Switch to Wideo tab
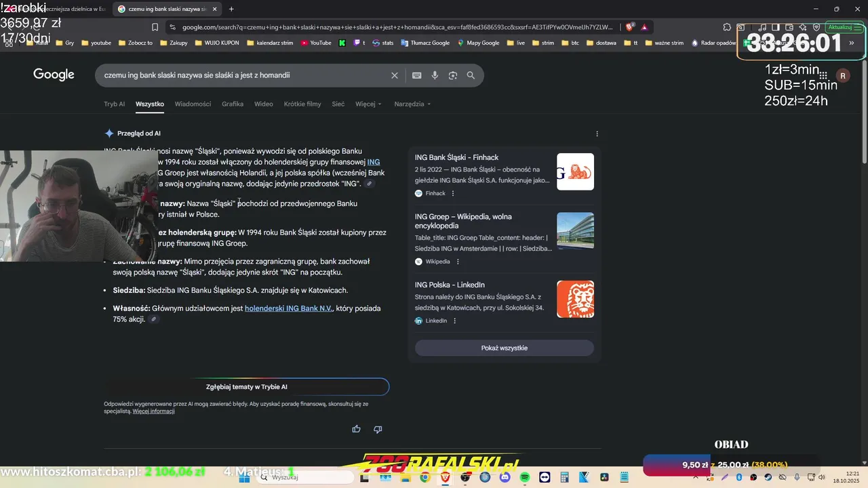Screen dimensions: 868x488 [264, 104]
